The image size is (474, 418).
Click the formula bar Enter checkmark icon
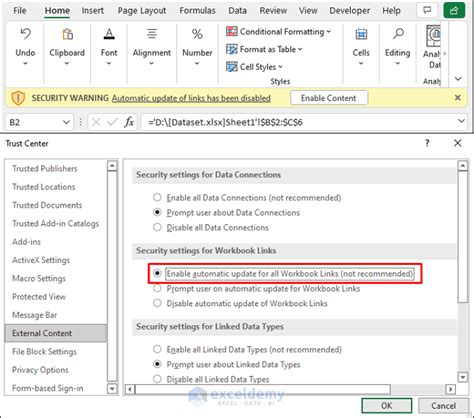(112, 122)
